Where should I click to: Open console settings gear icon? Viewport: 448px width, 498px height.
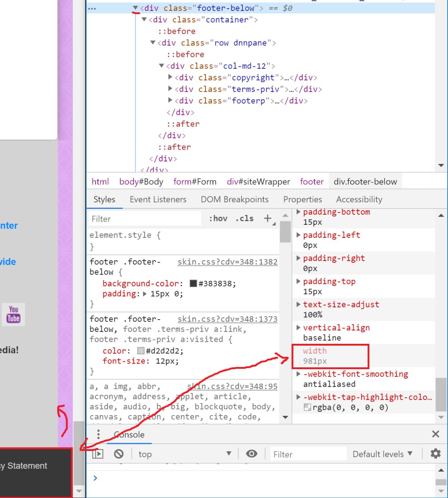[x=435, y=454]
